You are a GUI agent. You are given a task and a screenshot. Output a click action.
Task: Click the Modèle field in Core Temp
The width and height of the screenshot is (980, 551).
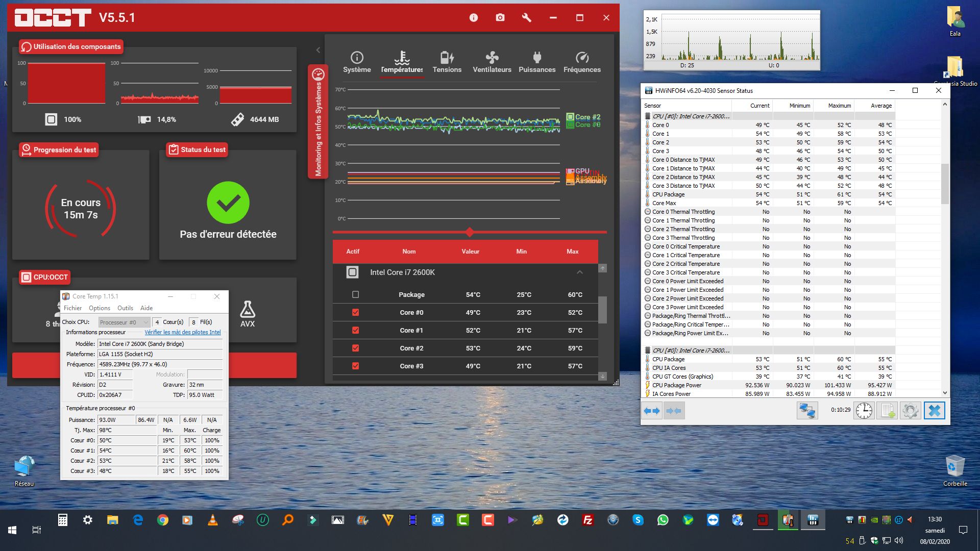(160, 344)
